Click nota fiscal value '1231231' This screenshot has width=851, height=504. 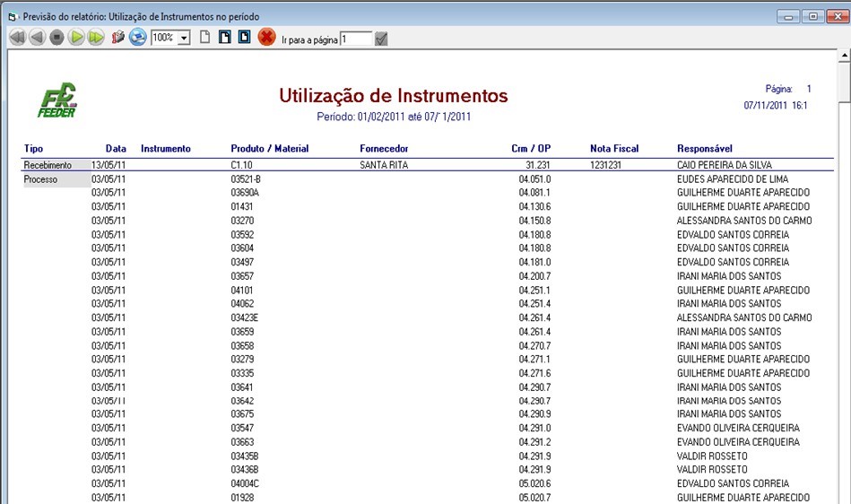tap(605, 165)
